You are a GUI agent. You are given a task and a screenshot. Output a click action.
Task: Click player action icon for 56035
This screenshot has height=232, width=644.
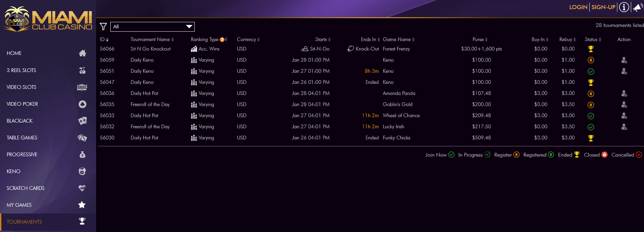click(x=624, y=104)
